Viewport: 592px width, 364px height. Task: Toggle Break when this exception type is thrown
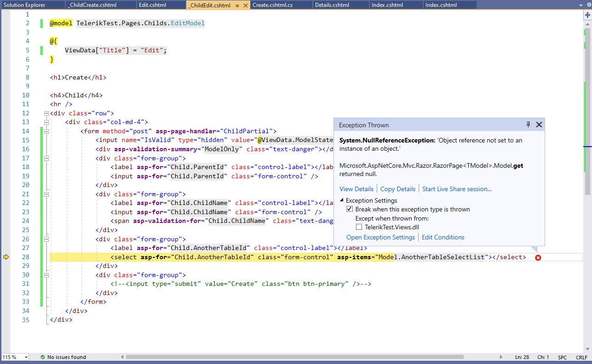tap(350, 209)
